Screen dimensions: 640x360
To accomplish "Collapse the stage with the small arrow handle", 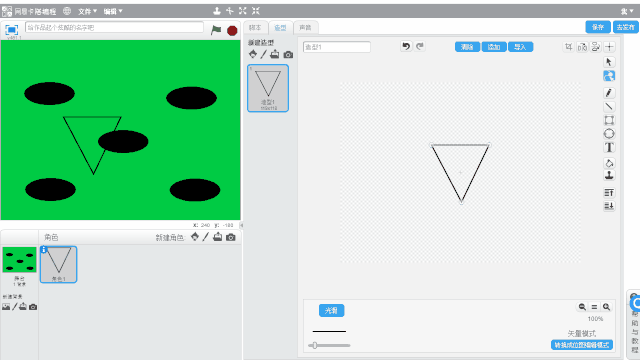I will (x=241, y=225).
